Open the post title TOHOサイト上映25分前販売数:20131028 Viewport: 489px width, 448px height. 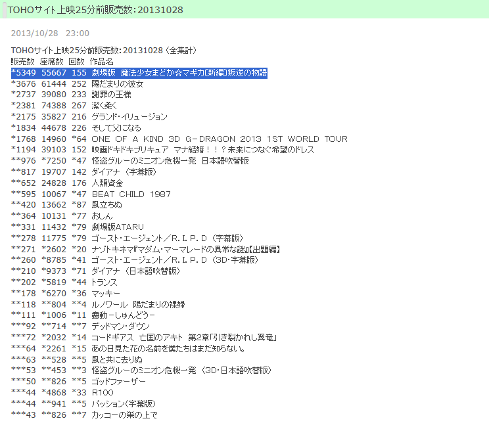tap(95, 10)
